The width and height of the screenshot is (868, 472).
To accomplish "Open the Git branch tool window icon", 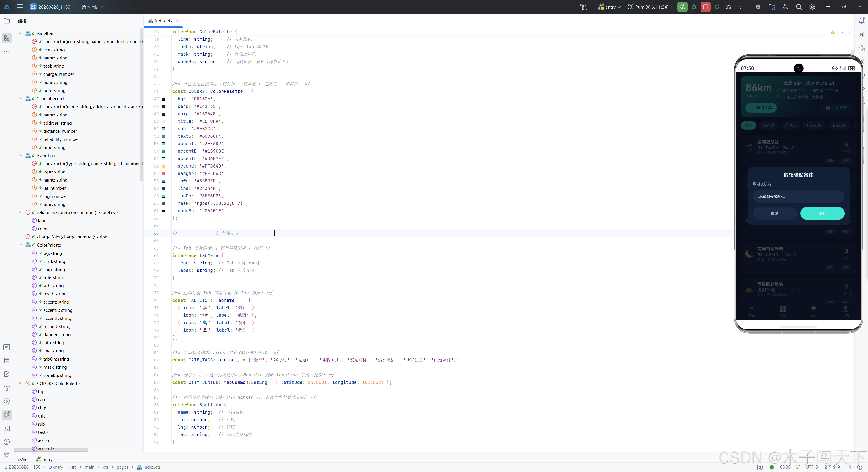I will point(7,455).
